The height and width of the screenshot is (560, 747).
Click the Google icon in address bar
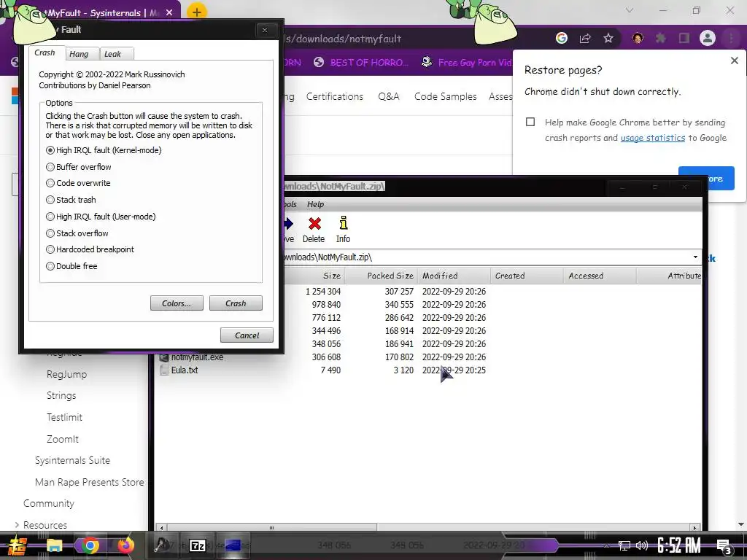(562, 38)
